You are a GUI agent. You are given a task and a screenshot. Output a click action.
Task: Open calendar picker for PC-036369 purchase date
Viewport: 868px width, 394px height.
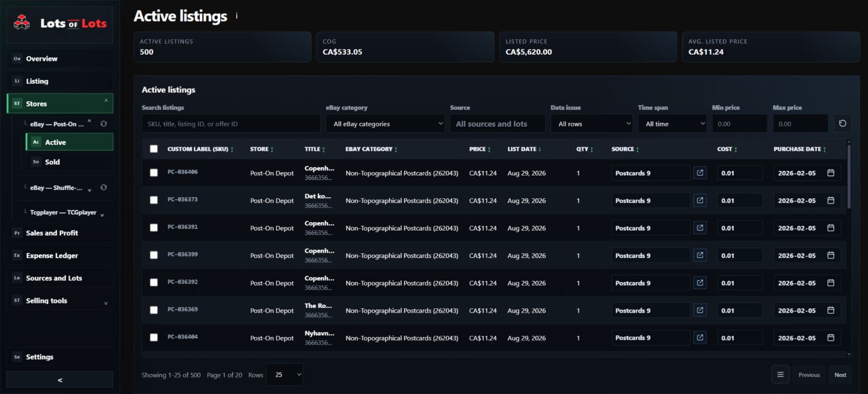[x=831, y=310]
